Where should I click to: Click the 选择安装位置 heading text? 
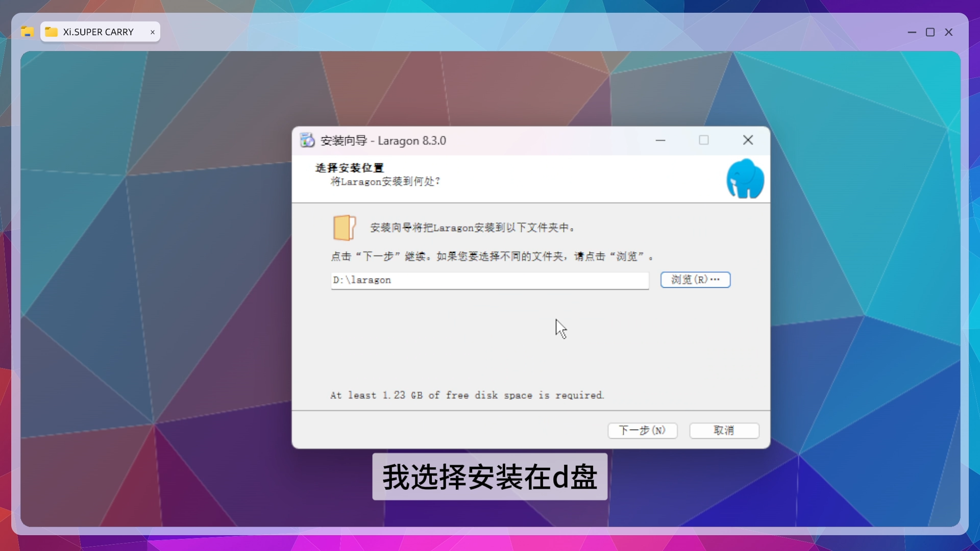click(349, 168)
